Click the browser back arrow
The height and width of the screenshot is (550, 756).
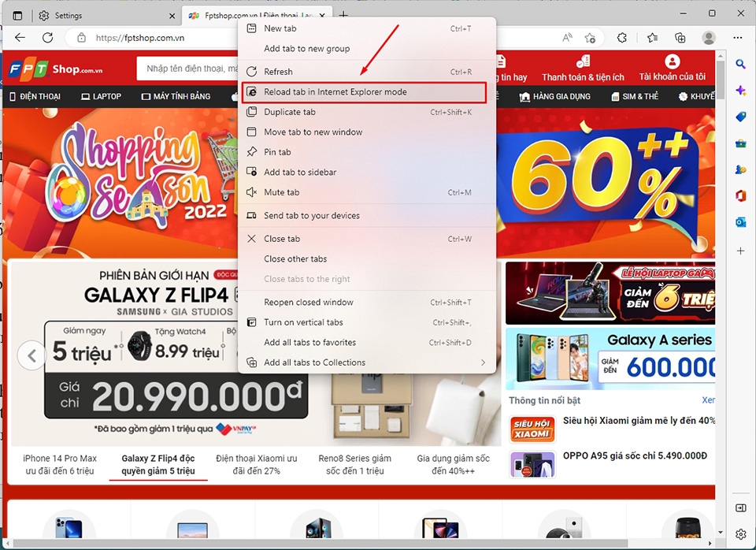[x=20, y=38]
